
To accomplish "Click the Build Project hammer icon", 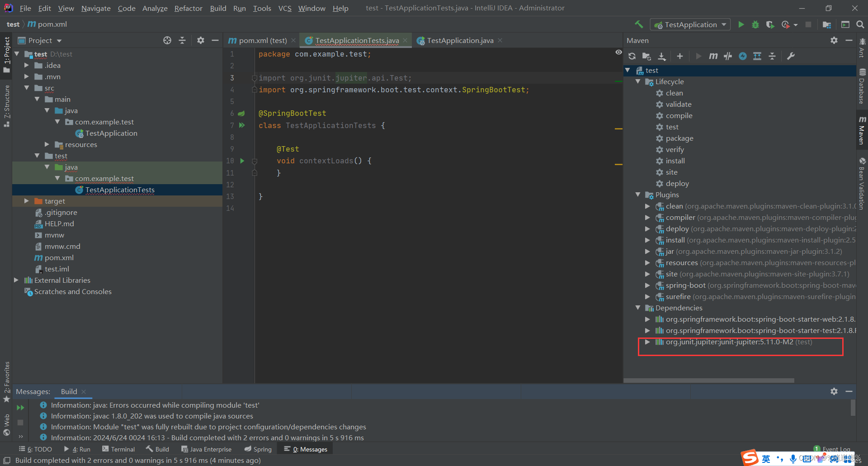I will click(639, 24).
